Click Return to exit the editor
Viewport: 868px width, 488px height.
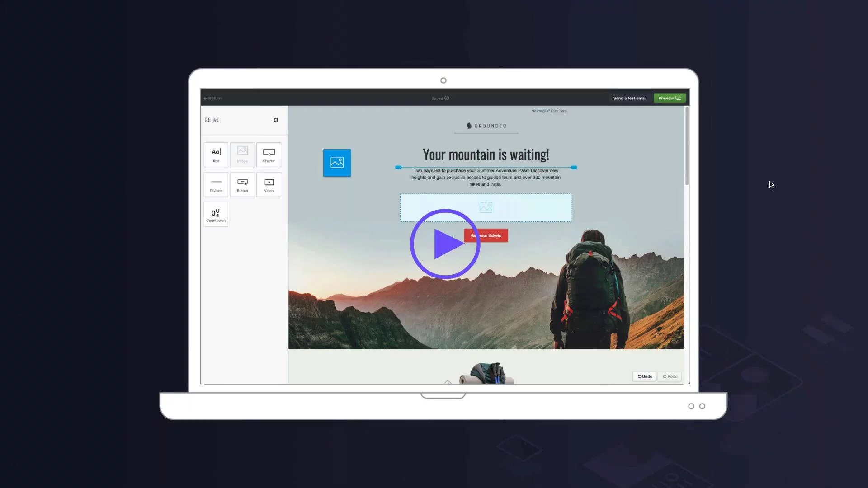212,98
